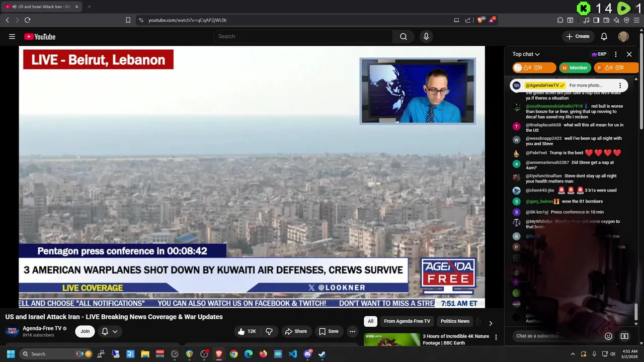
Task: Bookmark this page in the address bar
Action: tap(128, 20)
